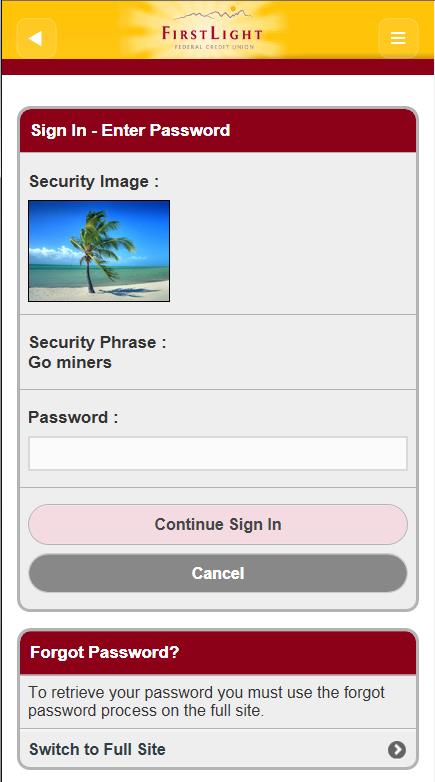Select the palm tree security image
435x782 pixels.
pyautogui.click(x=99, y=251)
